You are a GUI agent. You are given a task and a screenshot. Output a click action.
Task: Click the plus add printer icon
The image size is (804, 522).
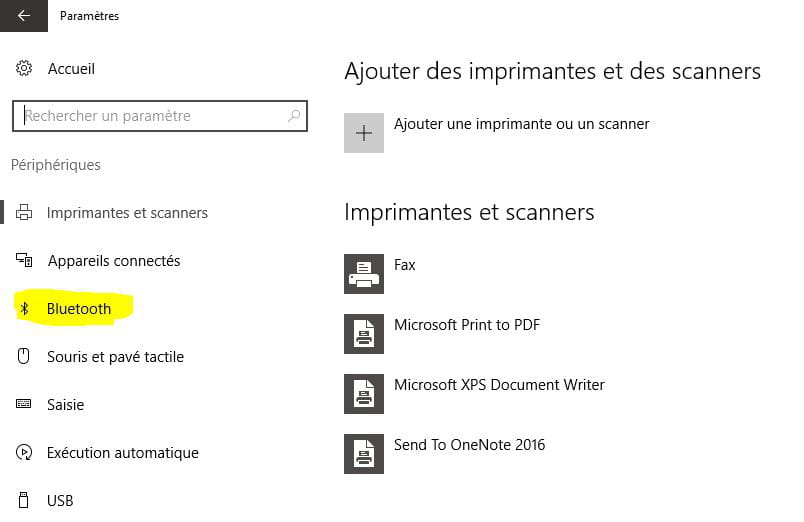364,133
